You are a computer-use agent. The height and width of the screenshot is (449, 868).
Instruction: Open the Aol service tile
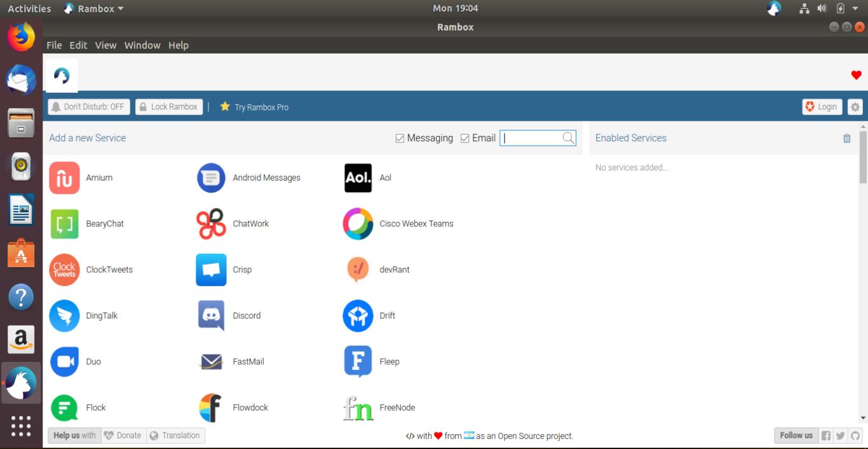pyautogui.click(x=358, y=178)
